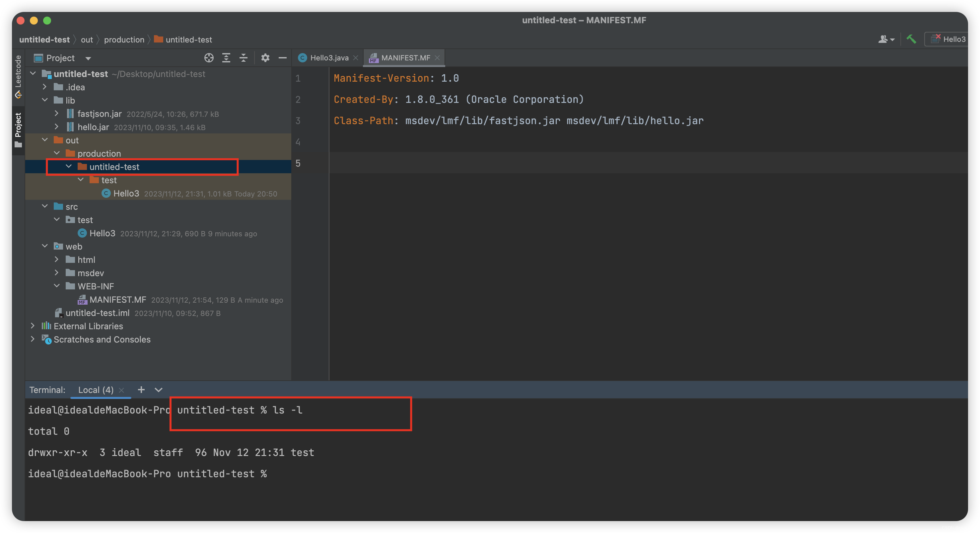Collapse the web folder
This screenshot has height=533, width=980.
[45, 246]
